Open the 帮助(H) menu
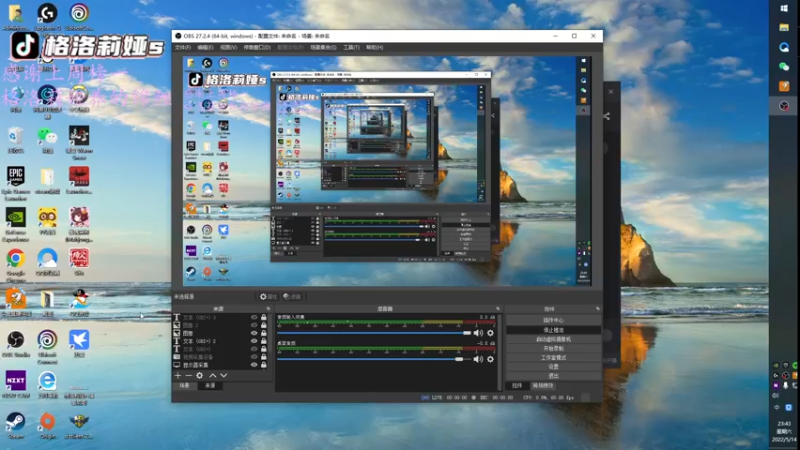The height and width of the screenshot is (450, 800). pos(374,47)
